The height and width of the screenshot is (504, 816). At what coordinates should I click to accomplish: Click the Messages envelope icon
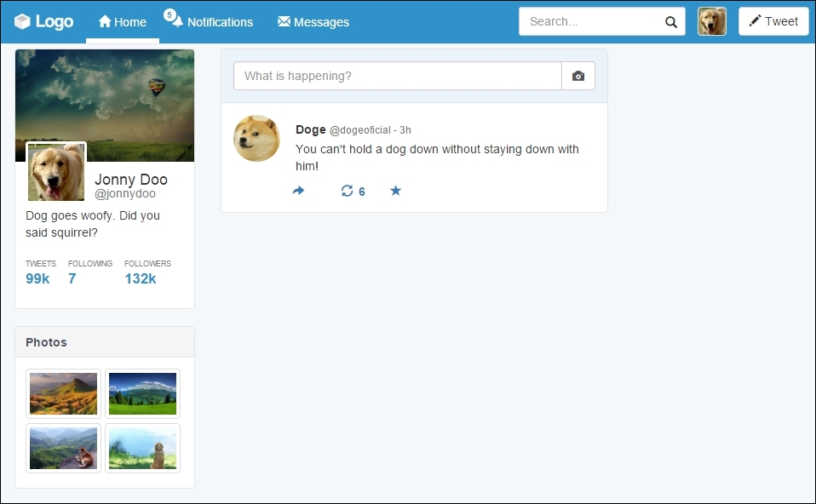click(284, 20)
